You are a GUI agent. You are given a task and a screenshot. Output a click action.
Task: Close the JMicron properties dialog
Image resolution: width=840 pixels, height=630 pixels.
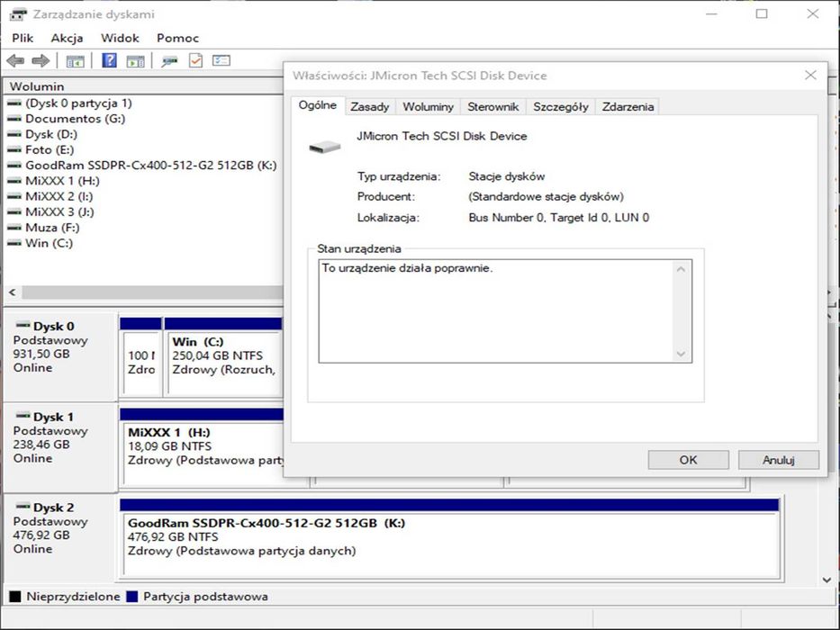(x=810, y=75)
